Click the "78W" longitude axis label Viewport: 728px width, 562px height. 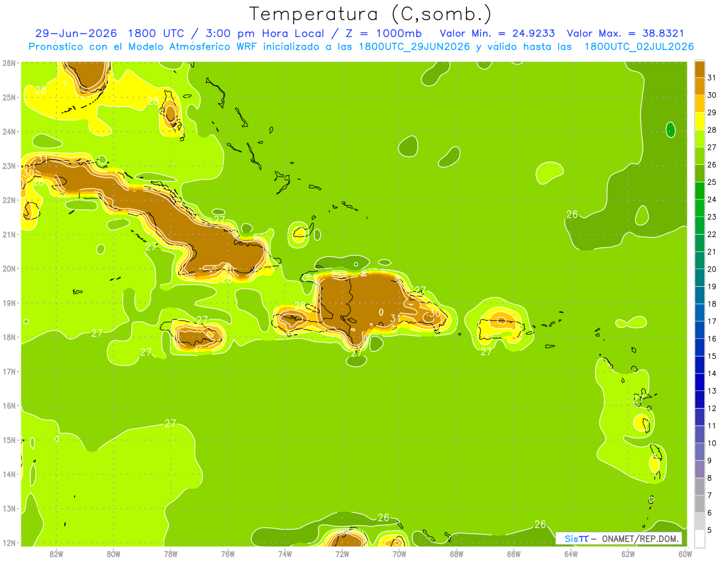[170, 554]
